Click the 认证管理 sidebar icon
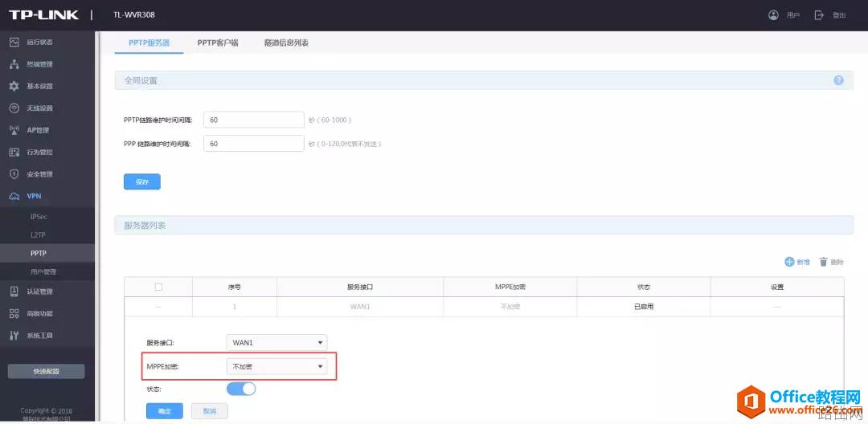Screen dimensions: 868x424 tap(15, 291)
